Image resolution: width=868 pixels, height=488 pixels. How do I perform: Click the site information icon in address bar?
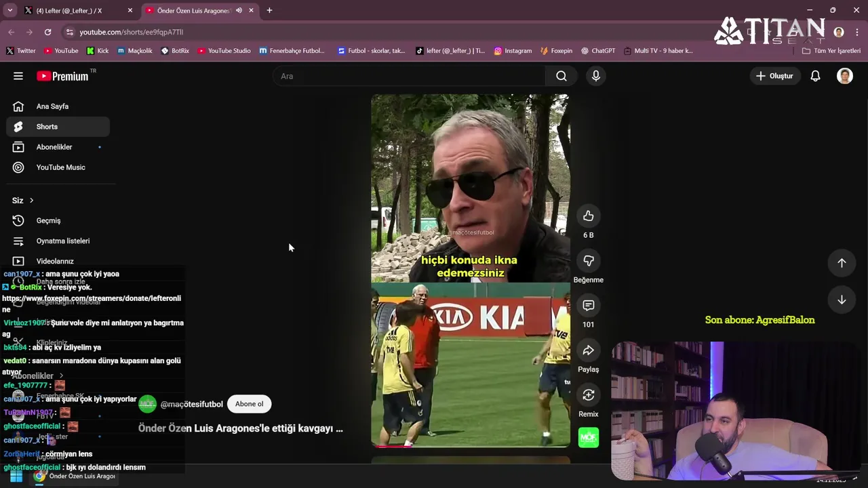pyautogui.click(x=69, y=32)
